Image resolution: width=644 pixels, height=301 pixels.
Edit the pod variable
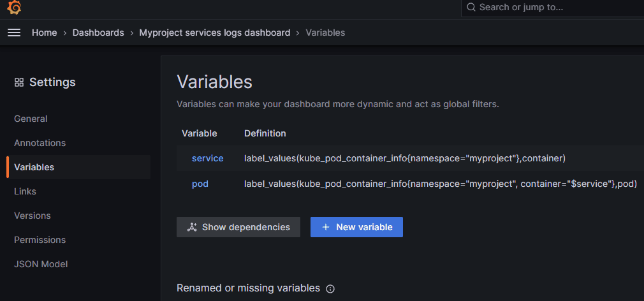200,184
